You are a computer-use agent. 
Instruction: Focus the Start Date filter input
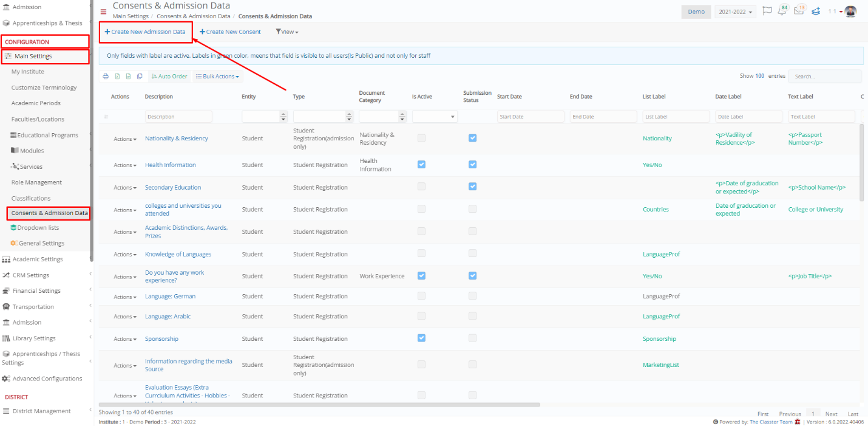[x=531, y=117]
